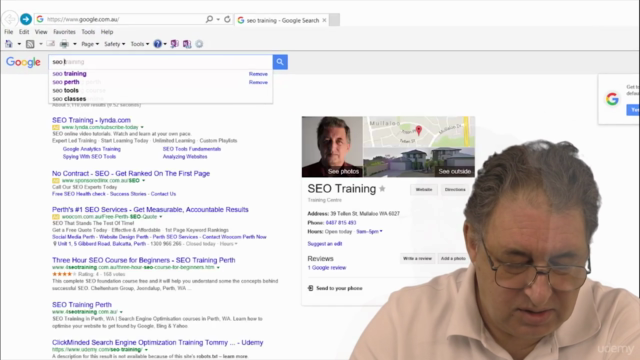Screen dimensions: 640x360
Task: Click the Suggest an edit link
Action: [325, 244]
